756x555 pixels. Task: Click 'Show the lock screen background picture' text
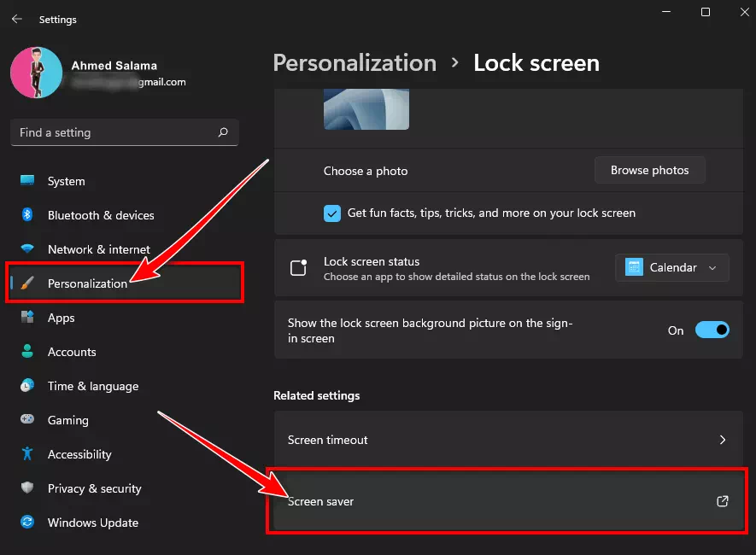tap(430, 330)
